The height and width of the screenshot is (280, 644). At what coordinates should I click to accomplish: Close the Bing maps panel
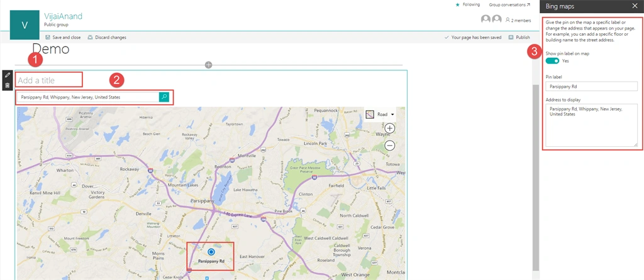(x=635, y=6)
